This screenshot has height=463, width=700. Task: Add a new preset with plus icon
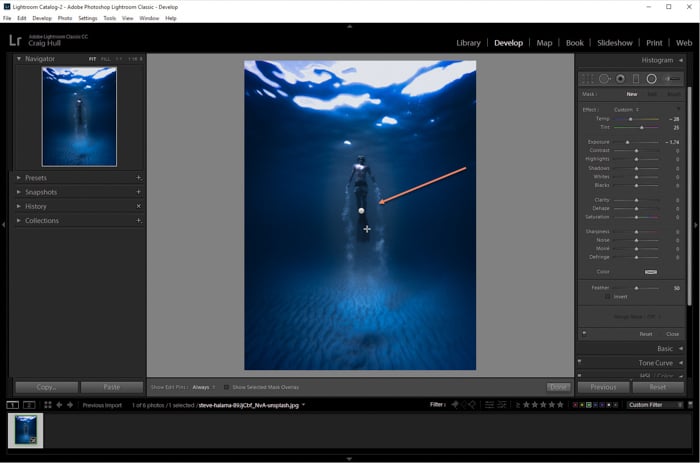pyautogui.click(x=138, y=178)
